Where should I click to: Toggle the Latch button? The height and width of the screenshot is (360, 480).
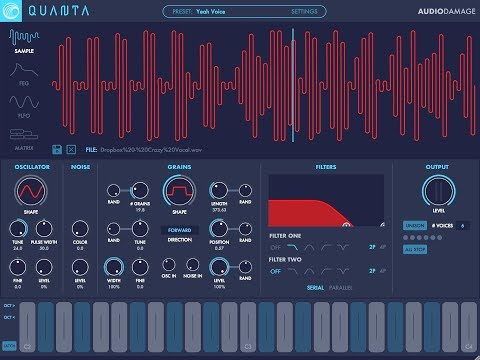click(9, 346)
